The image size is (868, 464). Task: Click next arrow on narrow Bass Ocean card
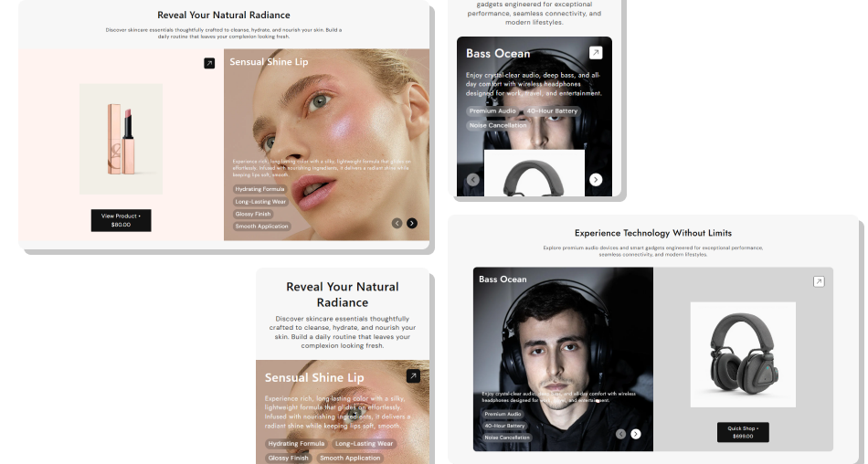pyautogui.click(x=596, y=179)
